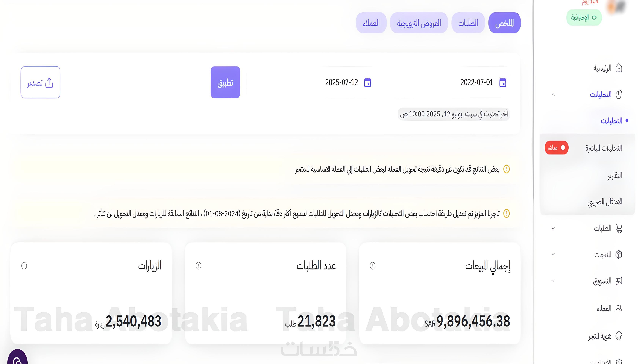Click the الإحترافية plan badge
This screenshot has height=364, width=638.
click(x=584, y=17)
